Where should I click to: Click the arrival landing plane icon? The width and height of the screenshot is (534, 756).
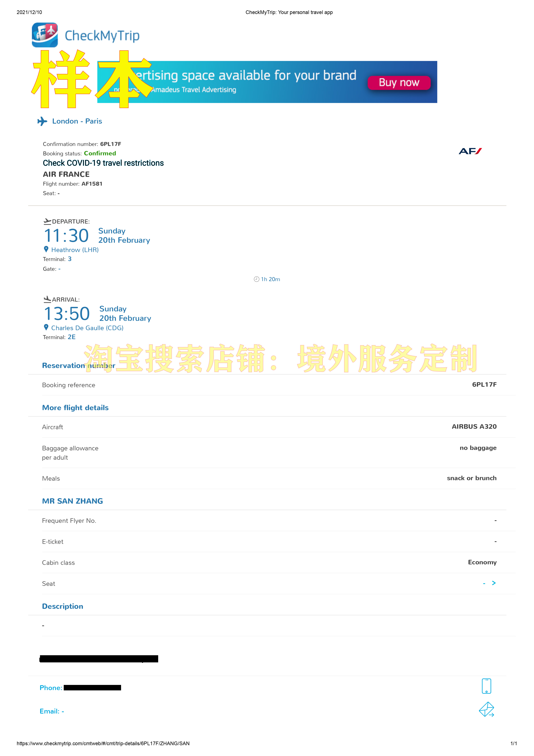[x=47, y=299]
